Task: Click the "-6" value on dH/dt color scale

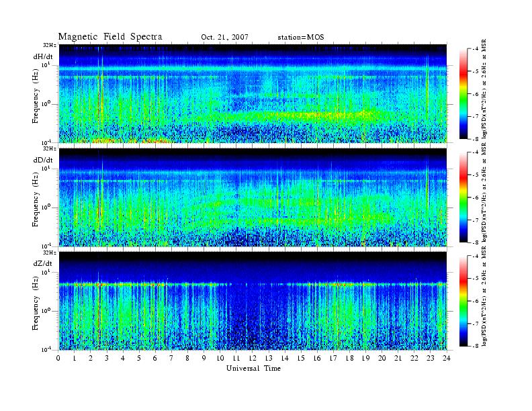Action: pos(476,94)
